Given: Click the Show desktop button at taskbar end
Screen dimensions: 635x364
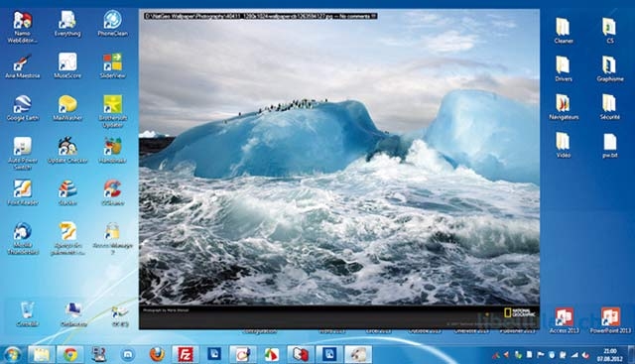Looking at the screenshot, I should (x=631, y=355).
